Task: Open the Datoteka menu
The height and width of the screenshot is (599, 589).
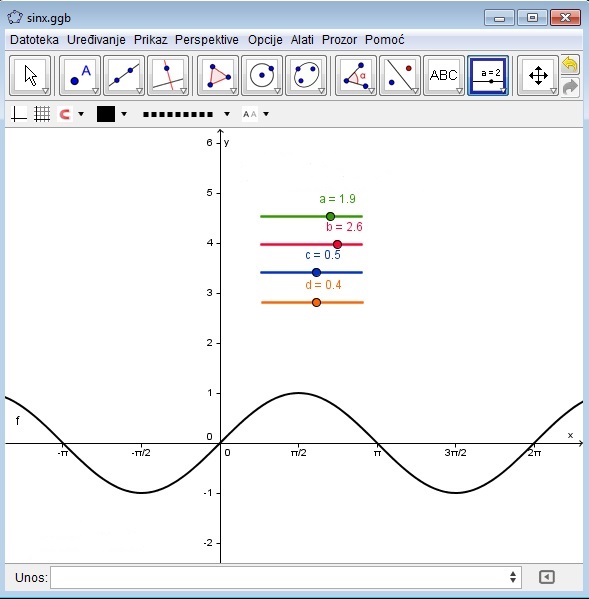Action: tap(34, 40)
